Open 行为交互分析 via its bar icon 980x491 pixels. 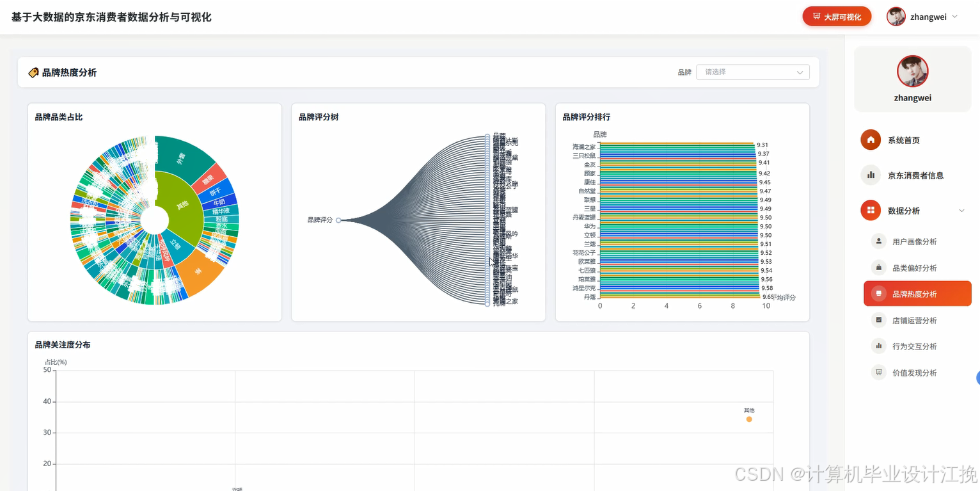pos(879,346)
